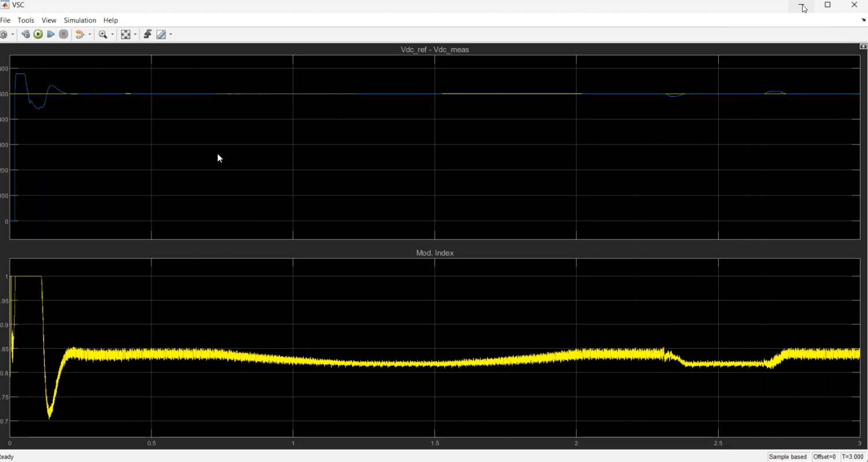
Task: Click the dock scope arrow icon
Action: 863,20
